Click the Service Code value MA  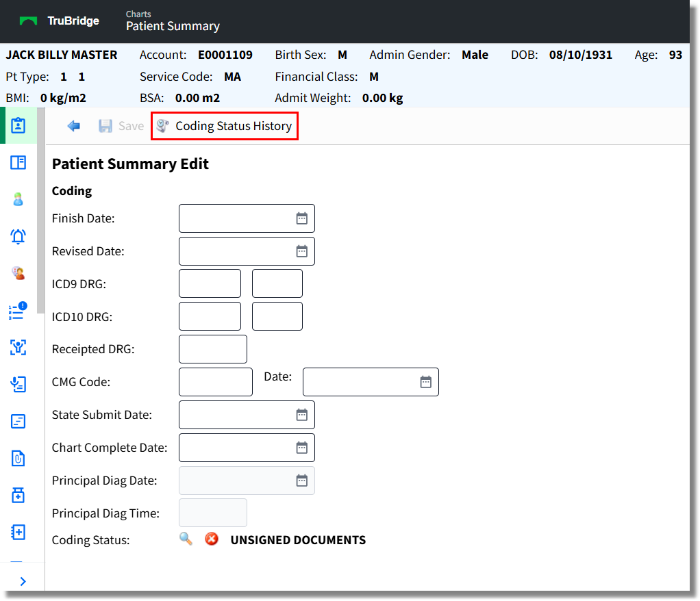pos(233,77)
